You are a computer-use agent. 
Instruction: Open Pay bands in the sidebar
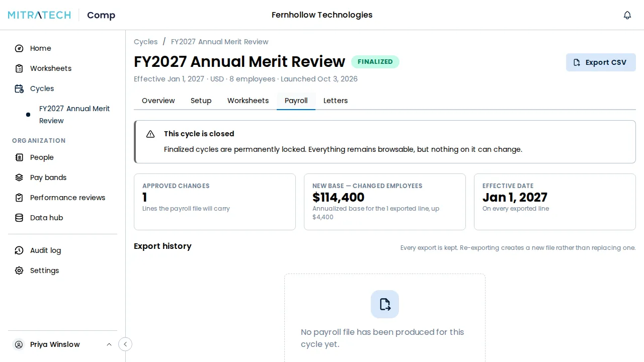pos(63,177)
